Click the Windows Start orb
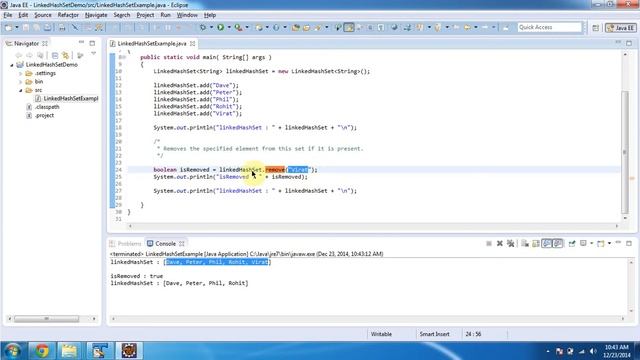 coord(13,351)
